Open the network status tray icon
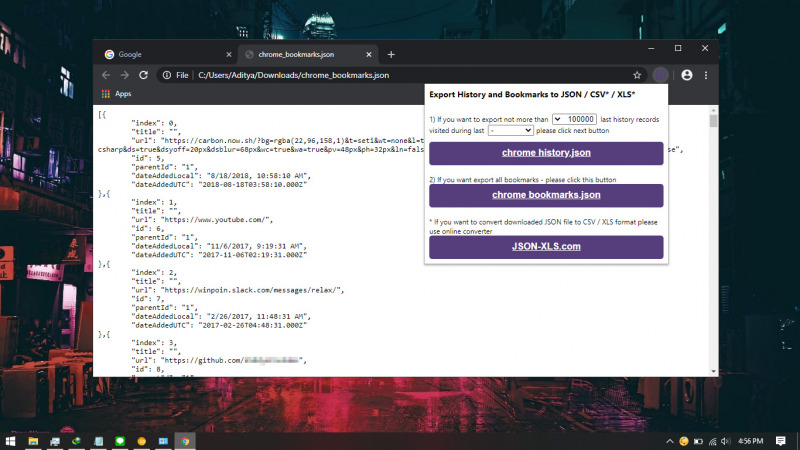The width and height of the screenshot is (800, 450). [712, 441]
